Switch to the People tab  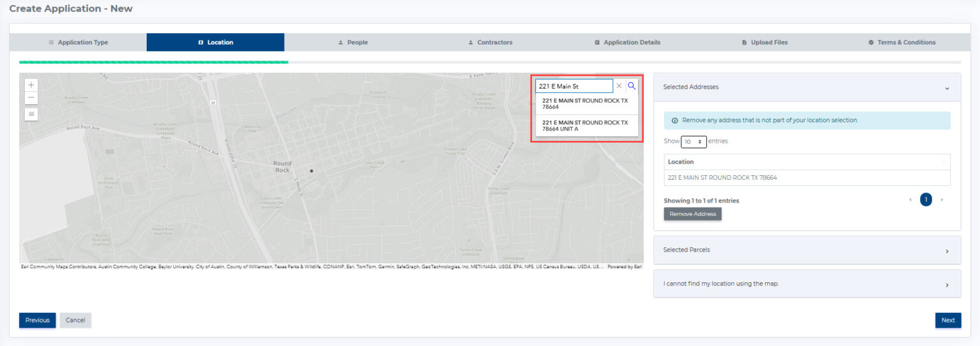pyautogui.click(x=353, y=43)
